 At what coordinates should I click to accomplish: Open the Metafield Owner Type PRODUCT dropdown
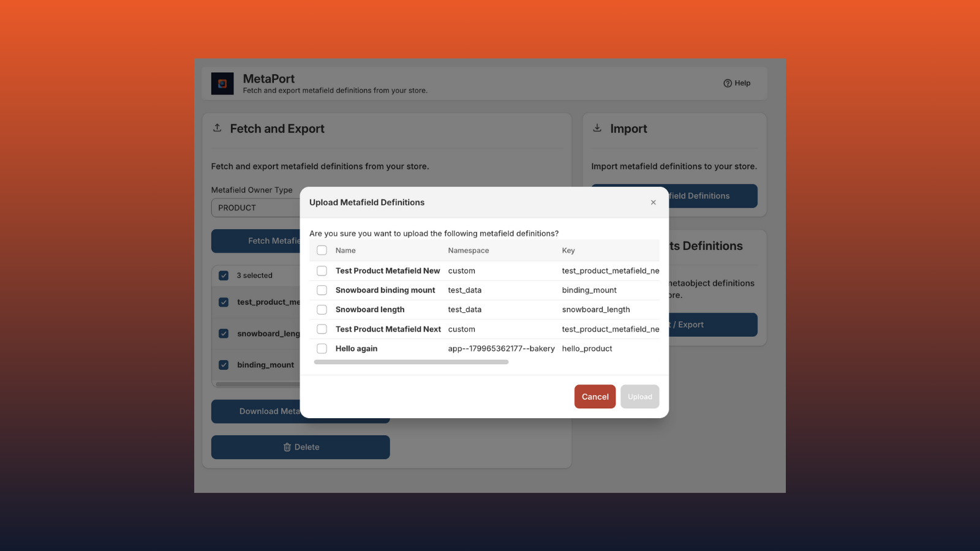(x=255, y=208)
